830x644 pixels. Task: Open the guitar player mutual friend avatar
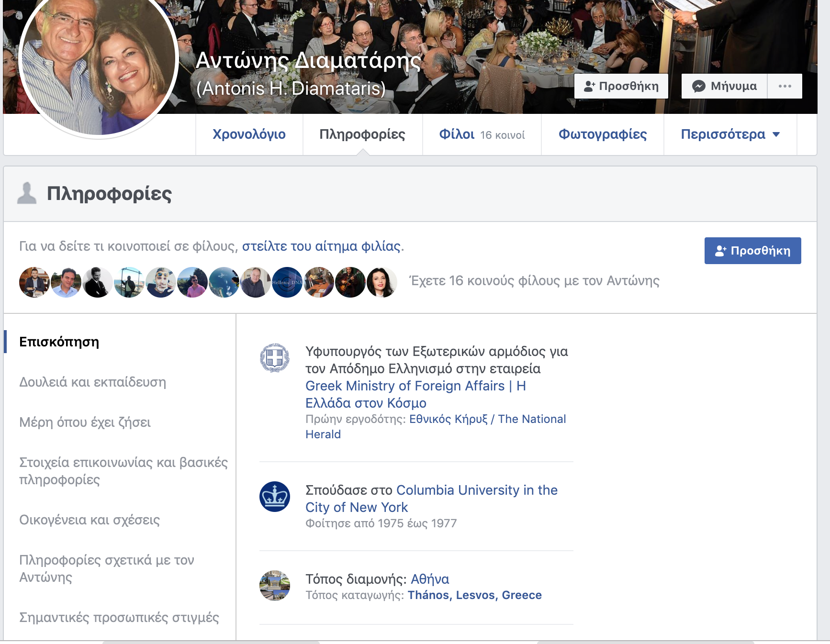[x=350, y=282]
